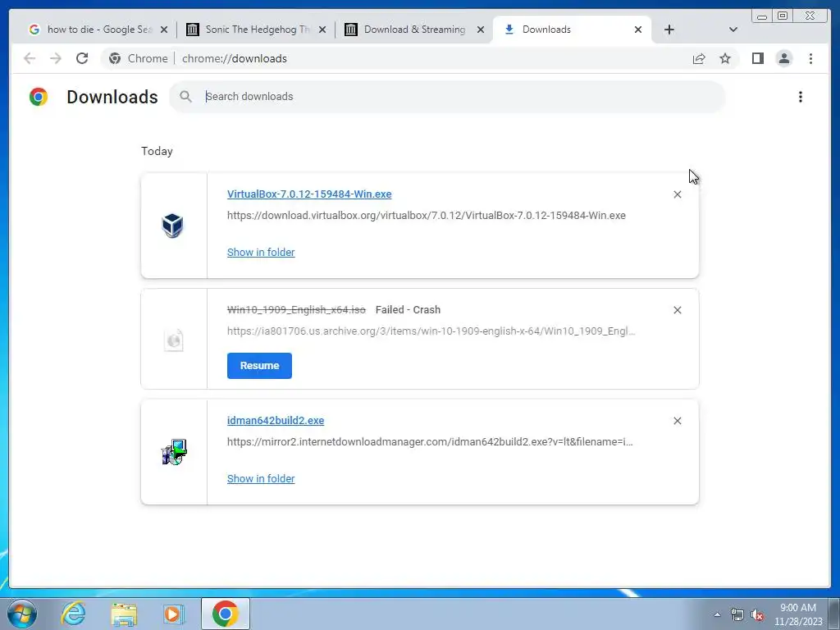Click the archive.org Win10 URL text

(x=431, y=331)
